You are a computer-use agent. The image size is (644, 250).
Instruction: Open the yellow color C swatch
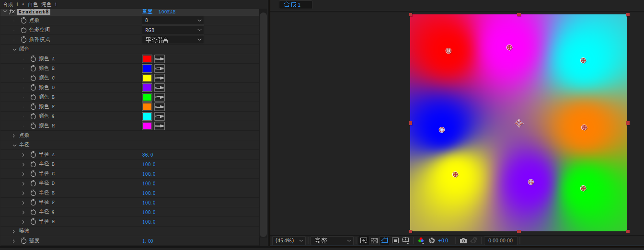point(147,78)
